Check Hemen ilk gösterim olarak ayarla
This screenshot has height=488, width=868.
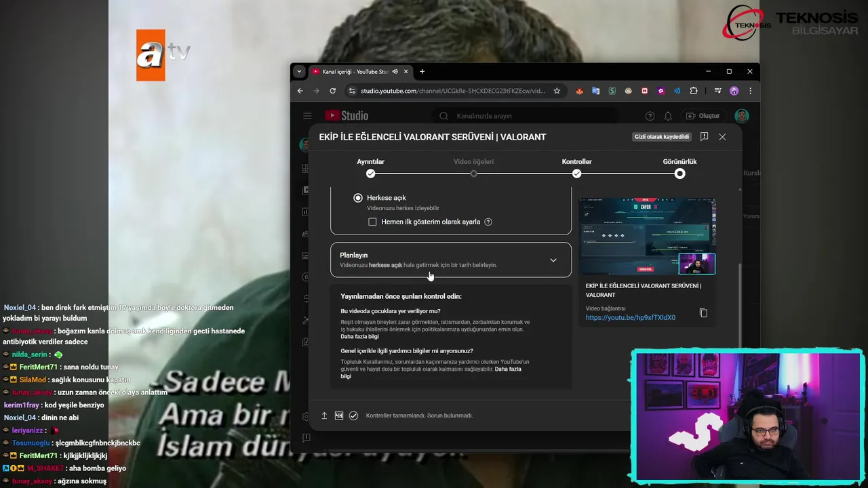click(x=372, y=222)
